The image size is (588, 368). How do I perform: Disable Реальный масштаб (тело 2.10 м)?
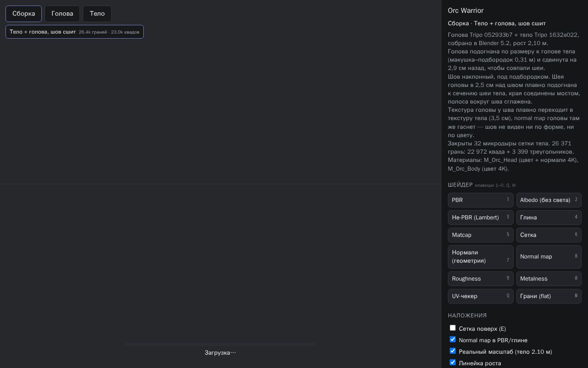click(452, 351)
